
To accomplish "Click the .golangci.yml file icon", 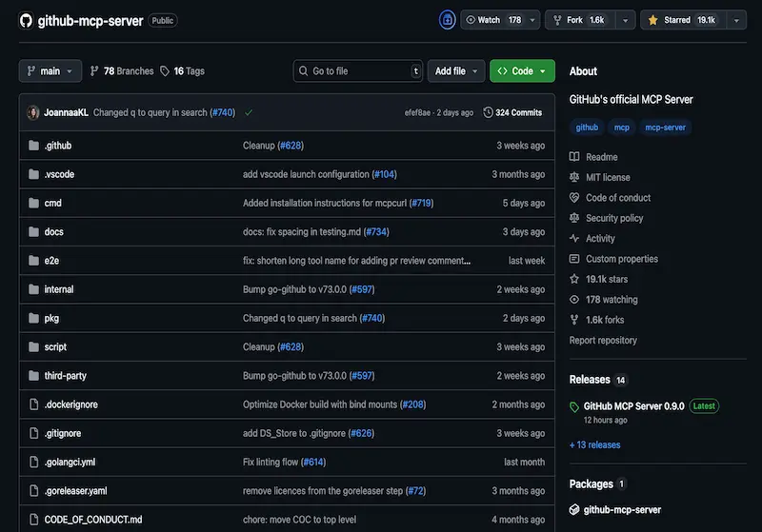I will pyautogui.click(x=33, y=462).
